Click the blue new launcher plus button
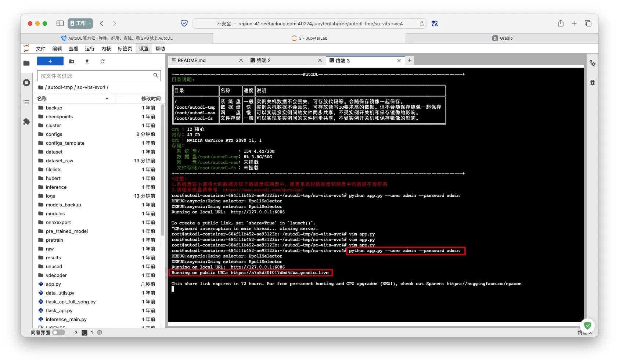 pos(50,61)
